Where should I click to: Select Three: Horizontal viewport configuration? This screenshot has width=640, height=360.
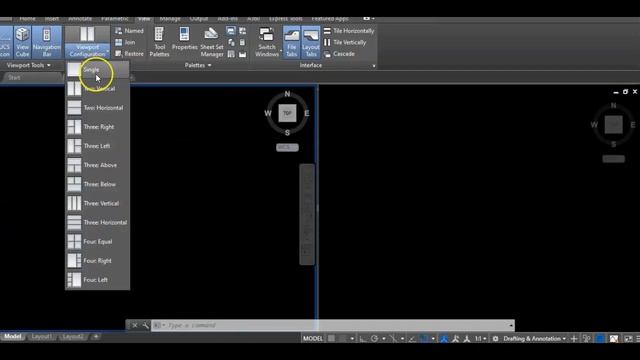(98, 222)
